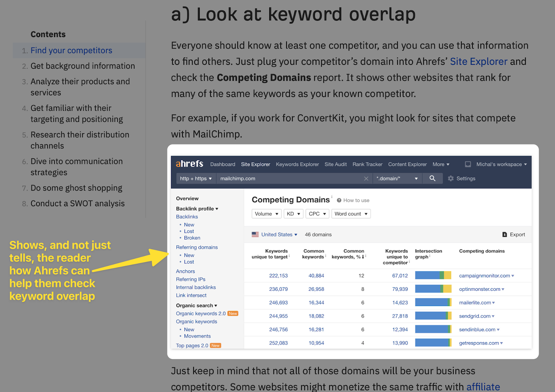The image size is (555, 392).
Task: Clear the mailchimp.com search field with the X
Action: 366,178
